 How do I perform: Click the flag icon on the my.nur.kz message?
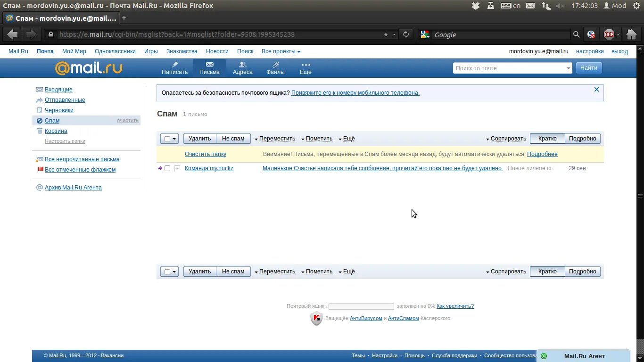click(x=177, y=168)
